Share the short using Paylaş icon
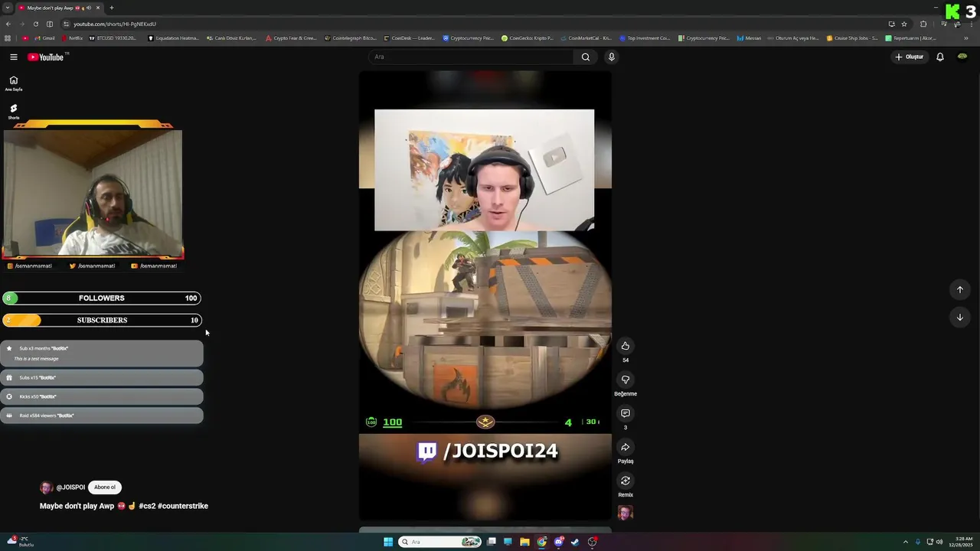 [626, 447]
